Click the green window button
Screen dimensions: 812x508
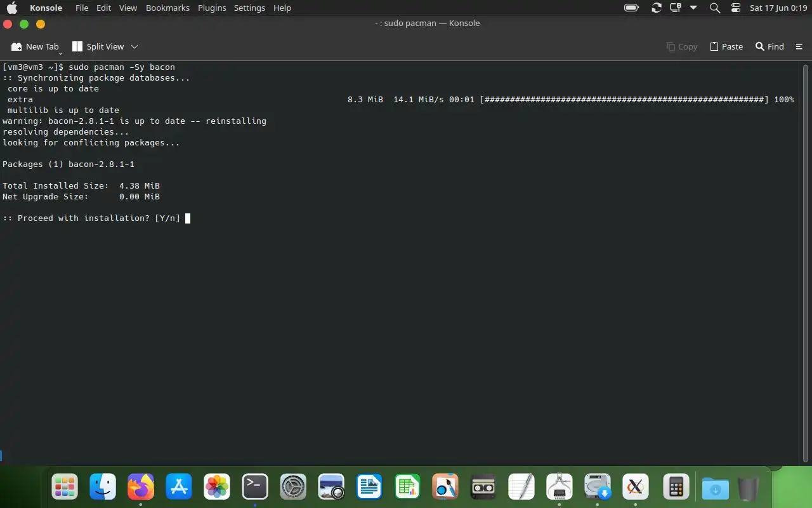pyautogui.click(x=24, y=24)
